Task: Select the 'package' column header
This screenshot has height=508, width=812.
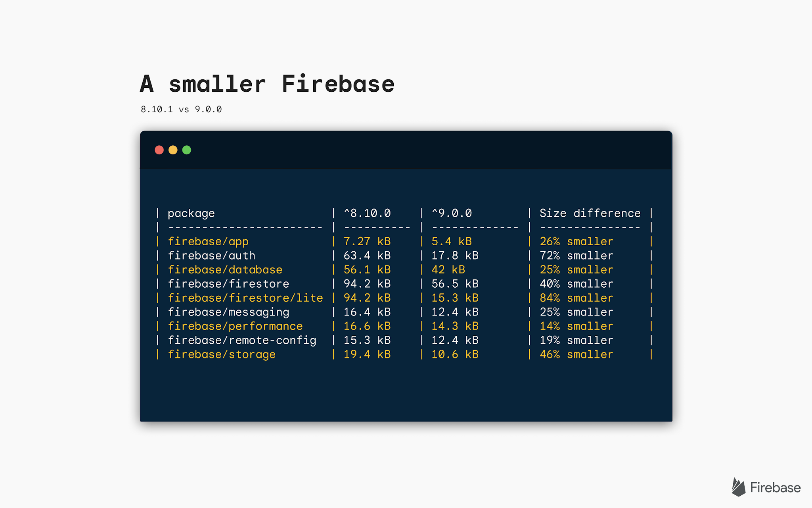Action: pyautogui.click(x=191, y=214)
